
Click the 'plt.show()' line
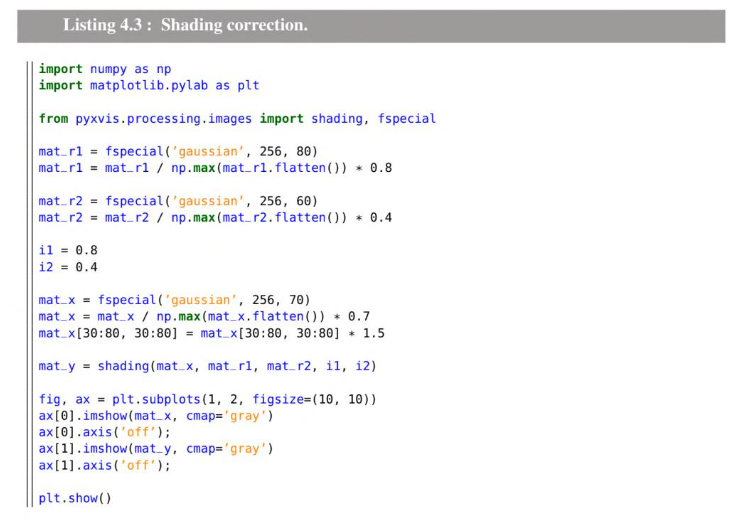(75, 498)
